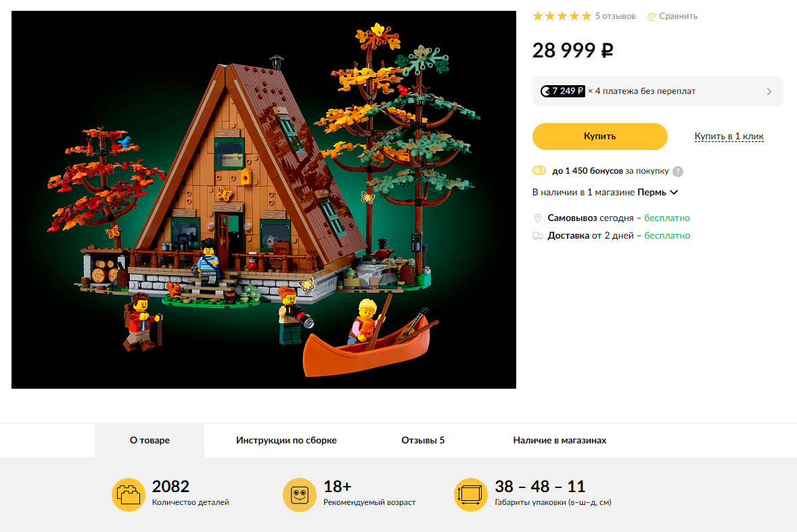This screenshot has width=797, height=532.
Task: Click the pickup location pin icon
Action: click(538, 218)
